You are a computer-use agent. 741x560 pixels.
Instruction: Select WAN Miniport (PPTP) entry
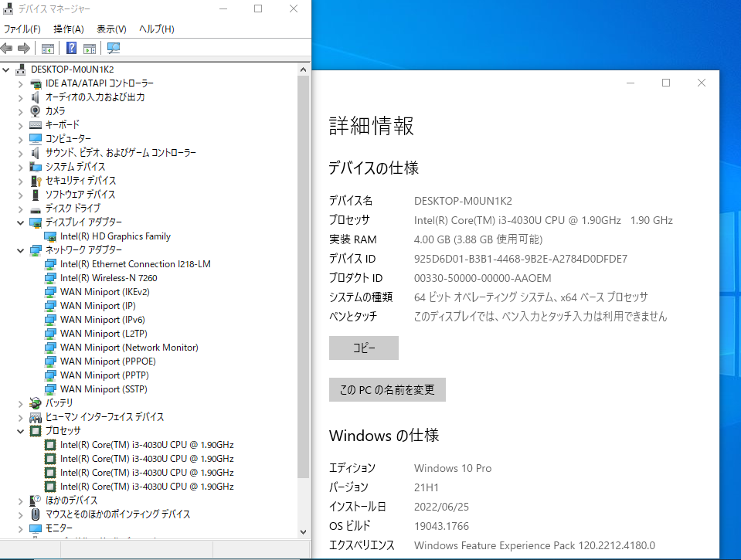tap(104, 375)
